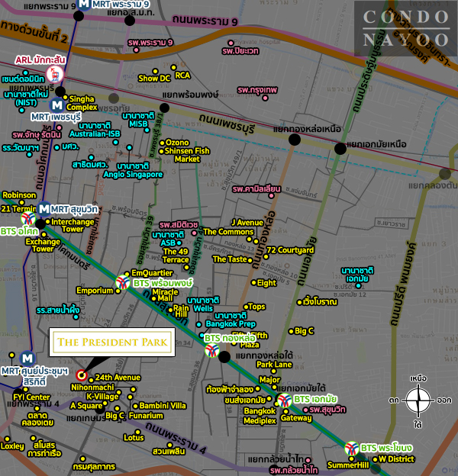Click the 24th Avenue label

point(118,378)
